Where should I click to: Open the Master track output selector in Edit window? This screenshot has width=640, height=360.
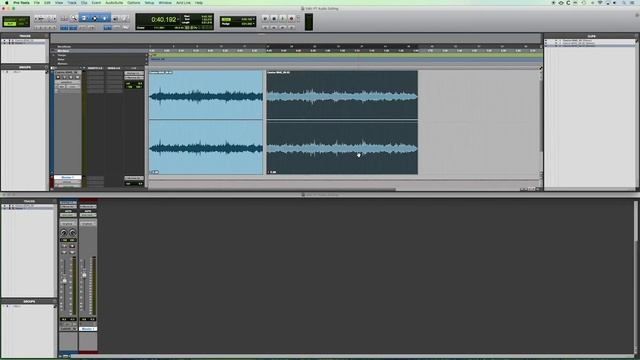[x=134, y=178]
